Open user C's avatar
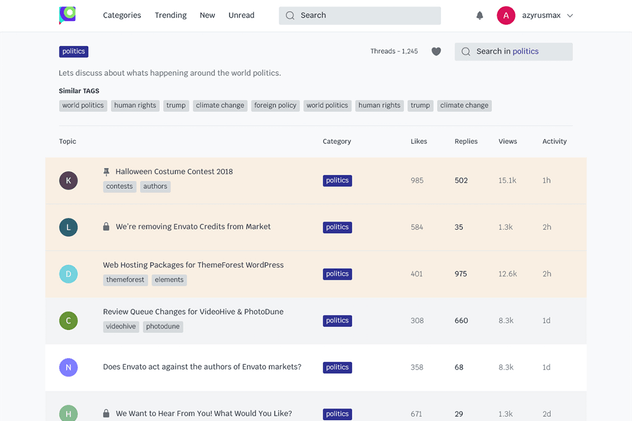Screen dimensions: 632x421 click(69, 321)
